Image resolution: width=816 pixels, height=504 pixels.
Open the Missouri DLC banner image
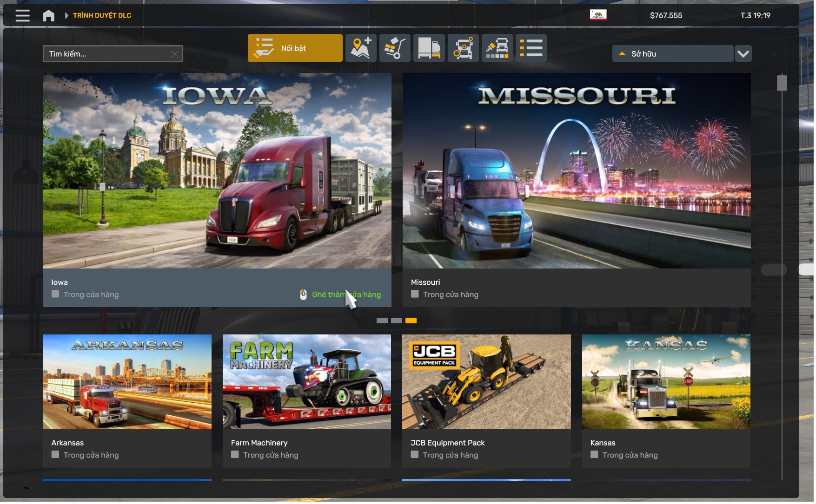click(x=577, y=170)
